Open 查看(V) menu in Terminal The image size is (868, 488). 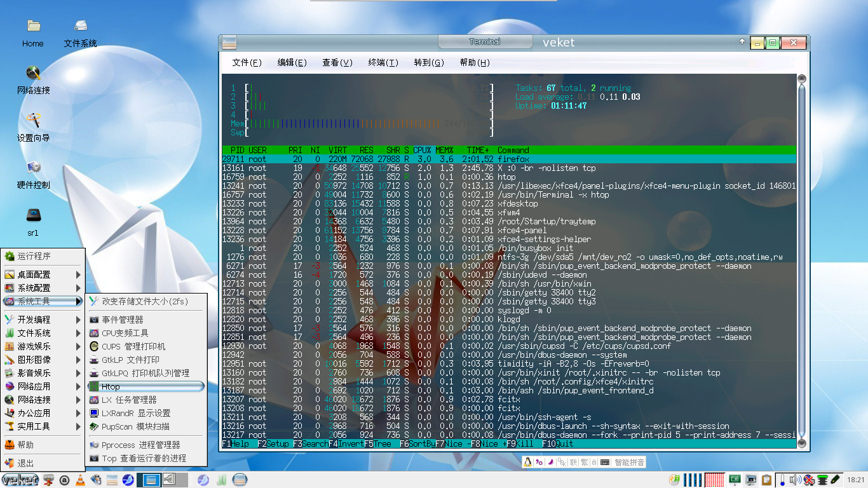(x=337, y=62)
